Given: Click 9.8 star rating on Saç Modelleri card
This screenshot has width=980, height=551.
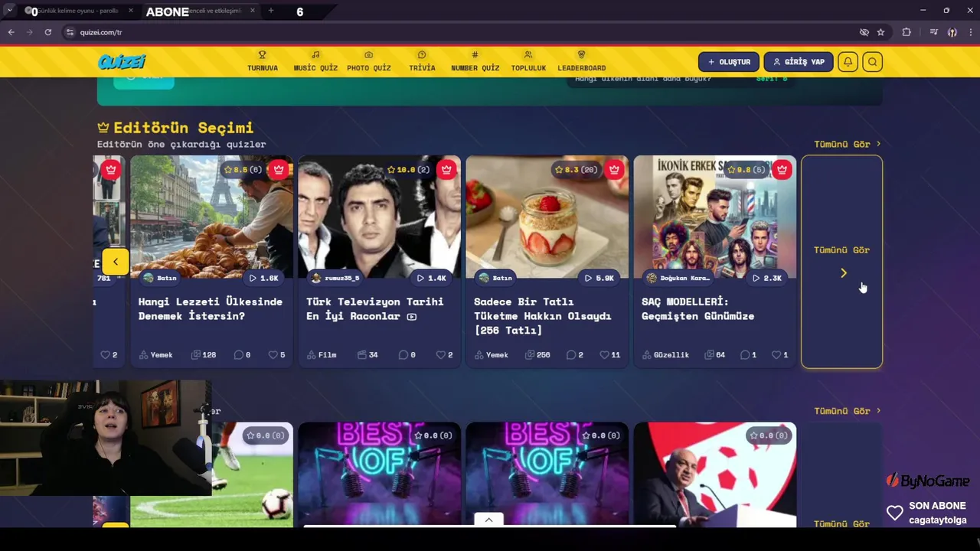Looking at the screenshot, I should click(746, 169).
